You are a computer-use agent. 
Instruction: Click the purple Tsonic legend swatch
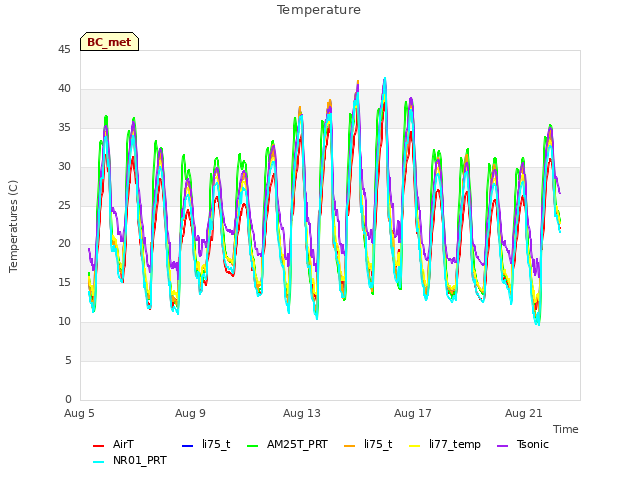[x=502, y=446]
